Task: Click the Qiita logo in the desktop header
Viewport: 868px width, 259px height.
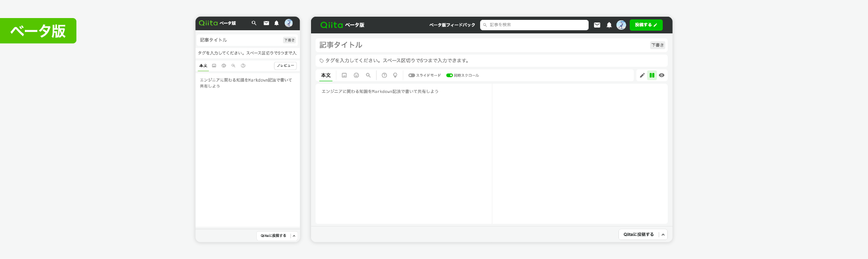Action: pyautogui.click(x=331, y=25)
